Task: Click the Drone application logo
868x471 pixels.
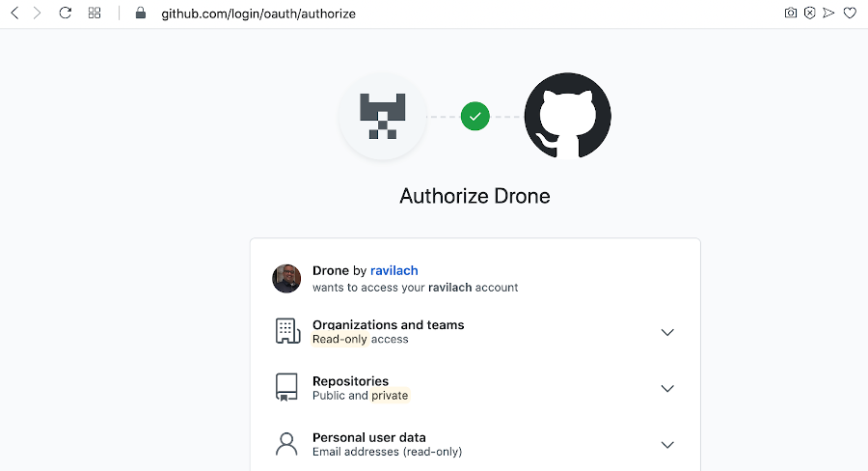Action: (x=383, y=117)
